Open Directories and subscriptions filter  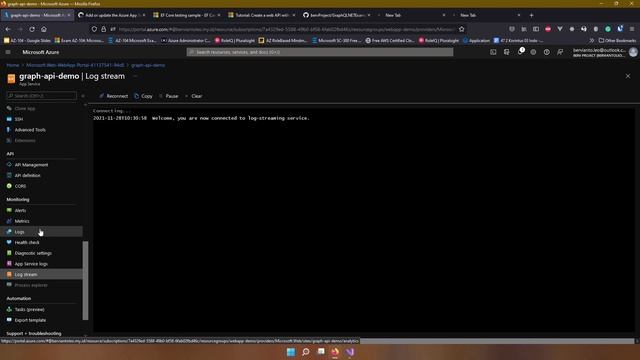click(507, 52)
